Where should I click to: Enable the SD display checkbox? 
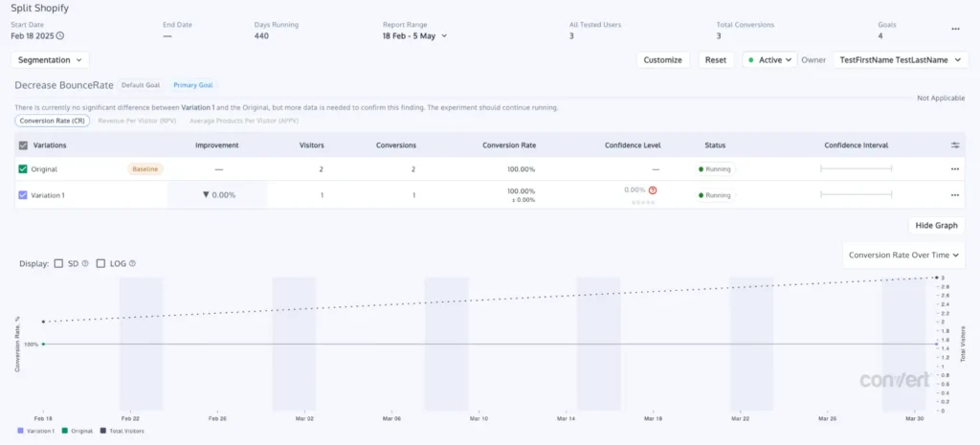pos(58,264)
